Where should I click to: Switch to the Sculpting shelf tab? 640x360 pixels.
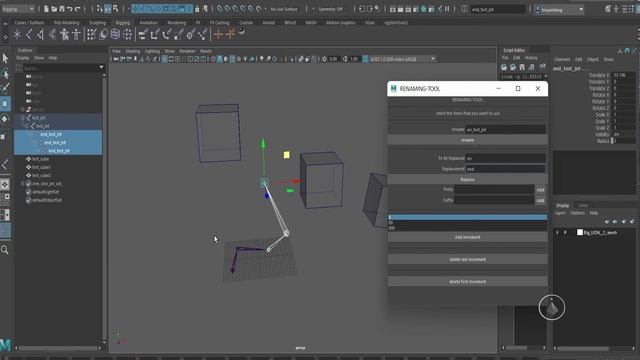pos(97,22)
